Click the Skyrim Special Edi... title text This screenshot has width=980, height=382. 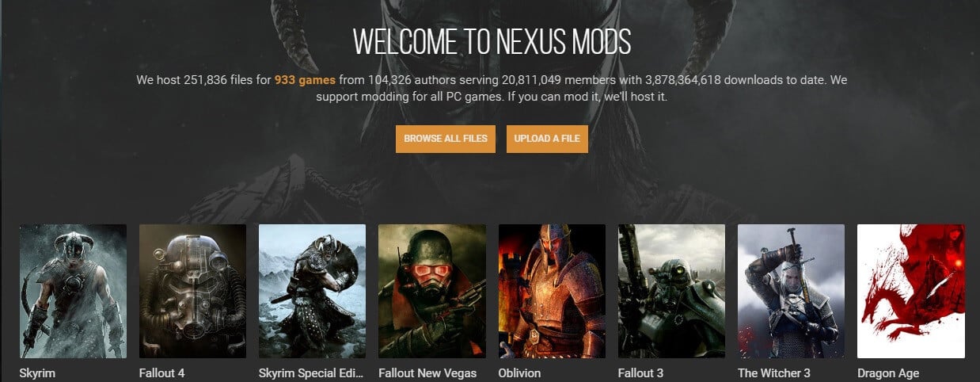tap(312, 373)
